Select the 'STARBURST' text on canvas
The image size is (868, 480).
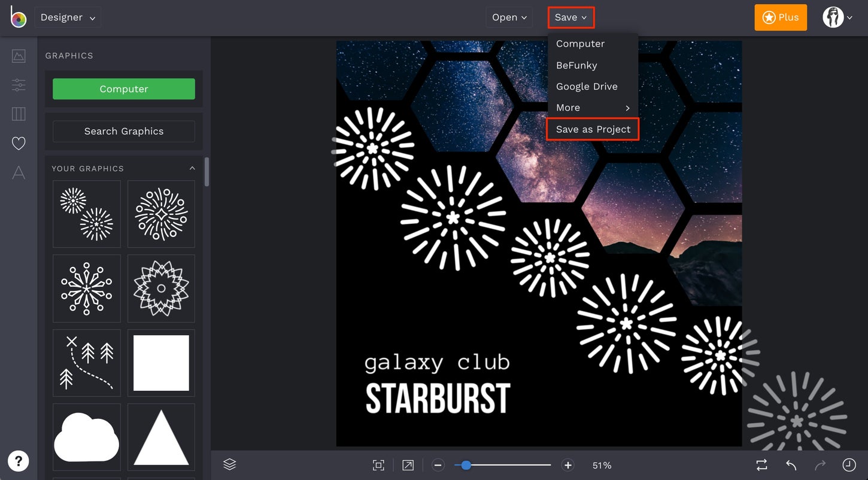coord(438,399)
